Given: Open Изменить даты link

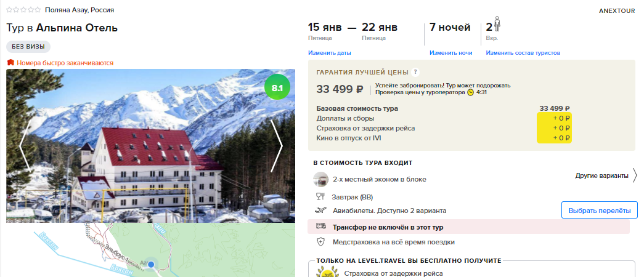Looking at the screenshot, I should point(329,53).
